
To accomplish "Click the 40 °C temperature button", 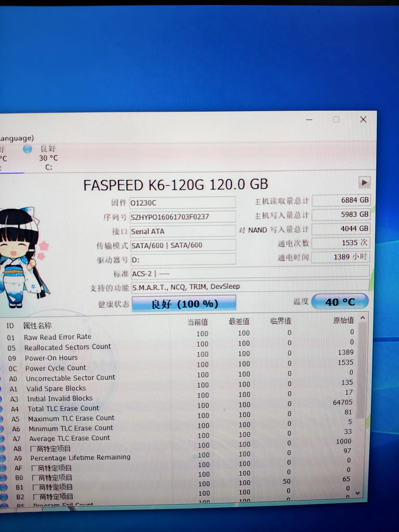I will (340, 302).
